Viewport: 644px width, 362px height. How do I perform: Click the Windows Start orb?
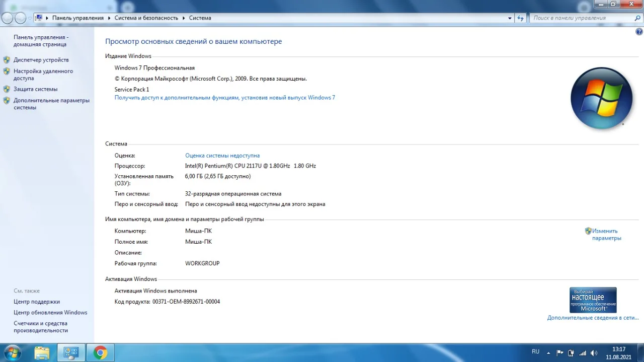[12, 352]
